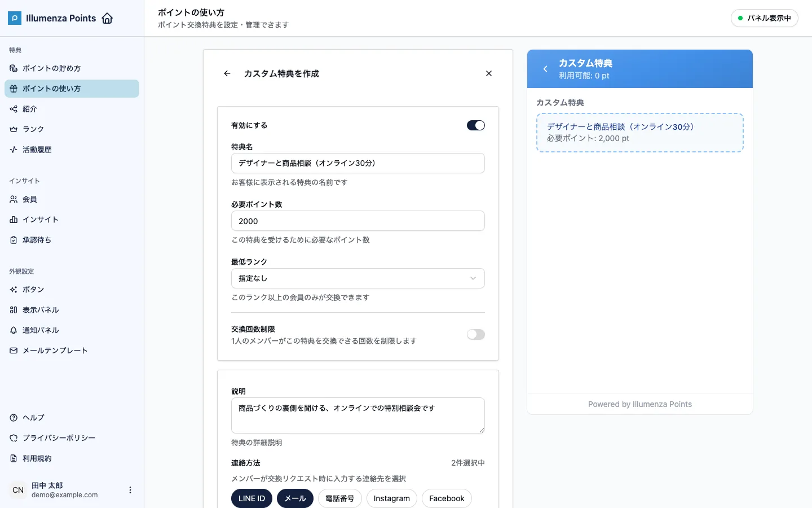
Task: Click the 特典名 input field
Action: pos(358,163)
